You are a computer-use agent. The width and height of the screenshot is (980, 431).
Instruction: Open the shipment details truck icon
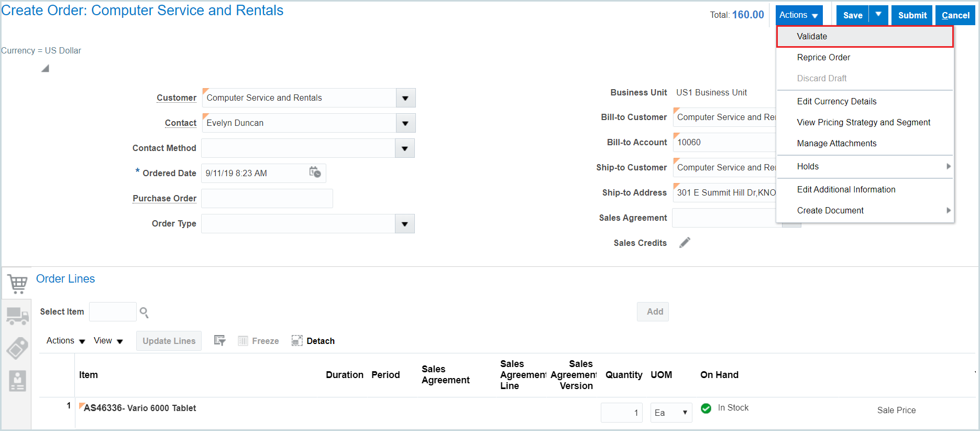[17, 316]
